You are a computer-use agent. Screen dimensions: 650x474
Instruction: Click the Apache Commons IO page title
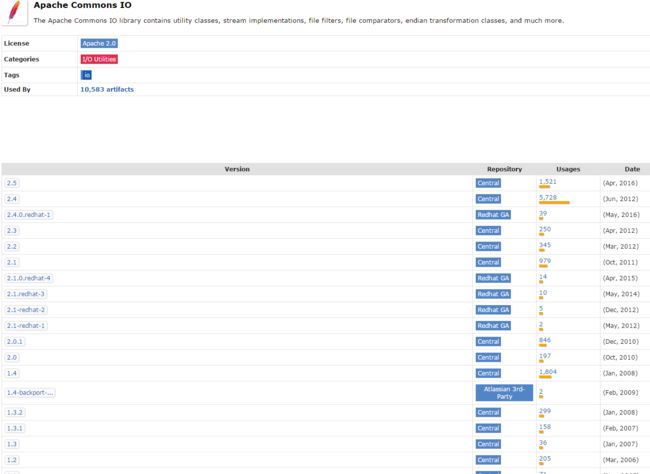tap(82, 5)
